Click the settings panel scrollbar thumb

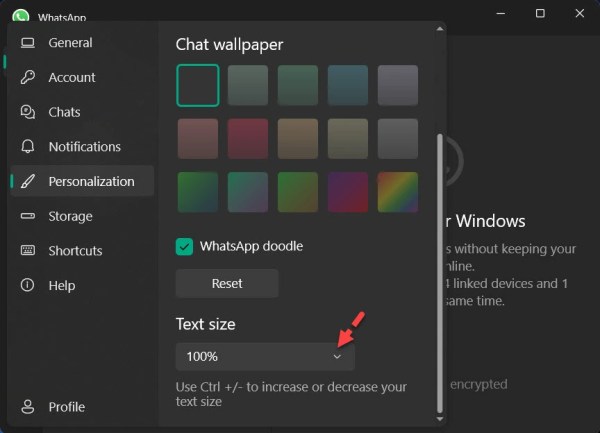coord(440,273)
